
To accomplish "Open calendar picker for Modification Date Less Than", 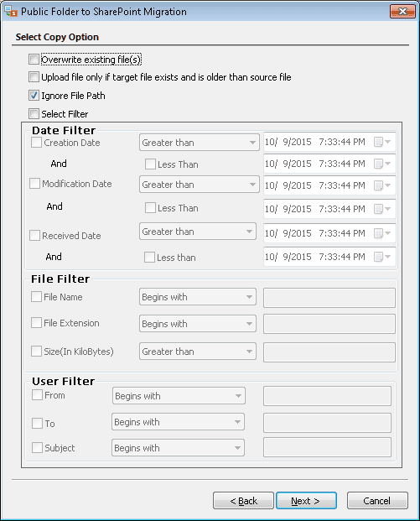I will [382, 209].
